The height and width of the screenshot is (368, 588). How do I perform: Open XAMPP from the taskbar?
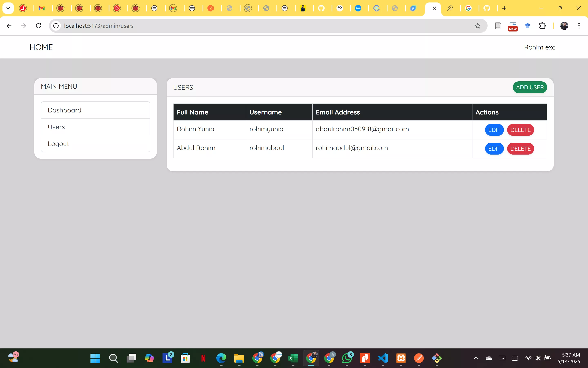pos(401,358)
